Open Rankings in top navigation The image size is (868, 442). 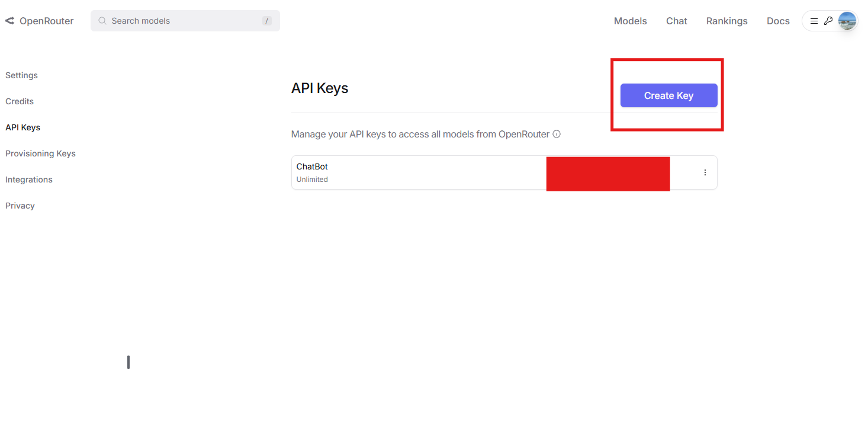[x=726, y=21]
